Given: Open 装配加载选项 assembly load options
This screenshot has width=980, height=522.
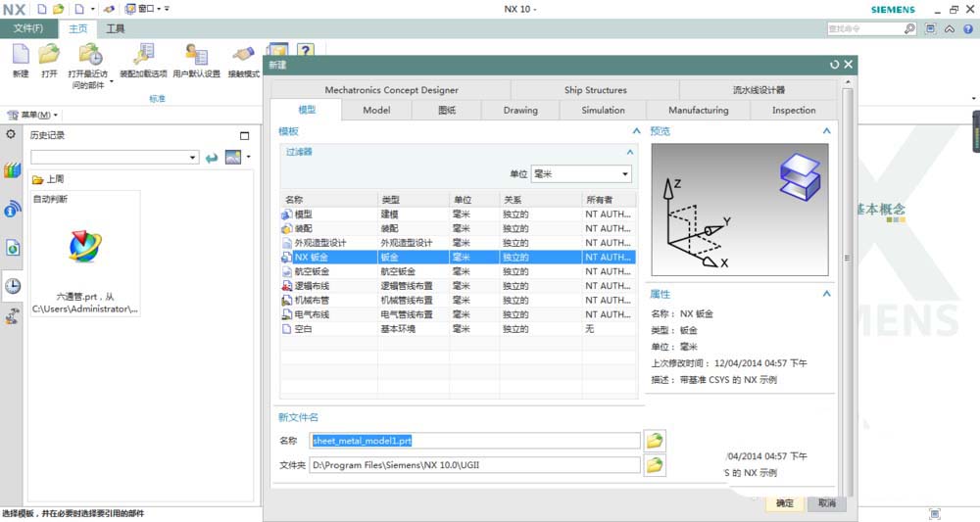Looking at the screenshot, I should (144, 54).
